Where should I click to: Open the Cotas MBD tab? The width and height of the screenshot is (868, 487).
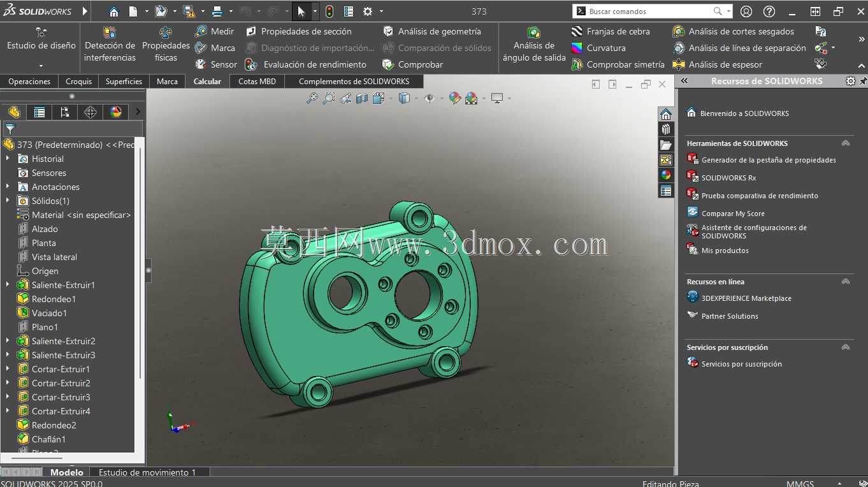tap(257, 82)
